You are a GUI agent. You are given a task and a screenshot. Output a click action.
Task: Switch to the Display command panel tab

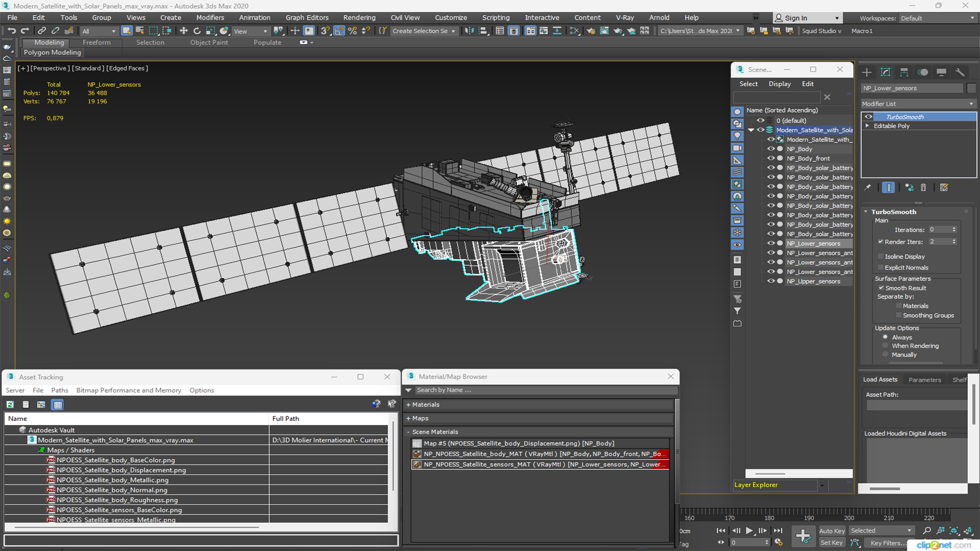[942, 72]
